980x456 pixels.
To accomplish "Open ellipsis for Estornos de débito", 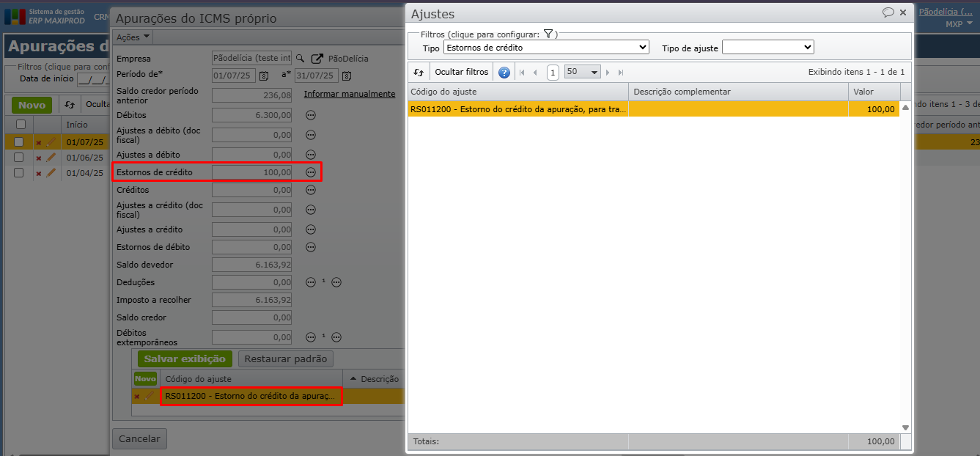I will (311, 247).
